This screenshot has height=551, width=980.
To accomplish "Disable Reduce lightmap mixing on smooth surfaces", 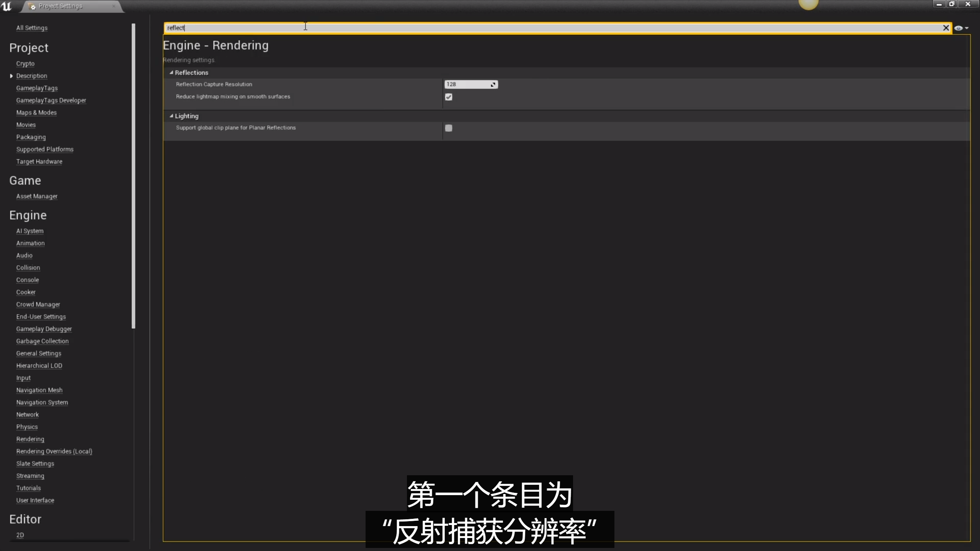I will point(449,97).
